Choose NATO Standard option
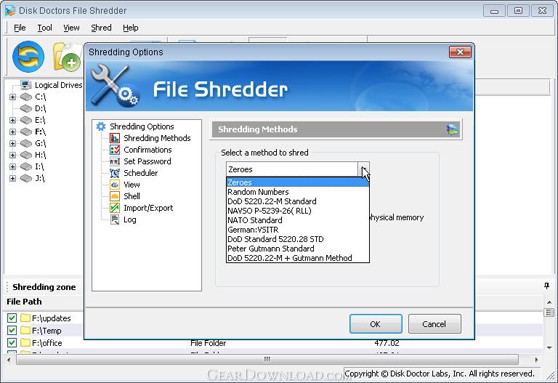The height and width of the screenshot is (383, 558). coord(298,220)
